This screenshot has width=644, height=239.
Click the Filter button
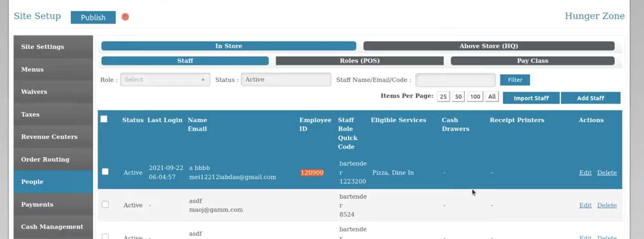(x=515, y=80)
